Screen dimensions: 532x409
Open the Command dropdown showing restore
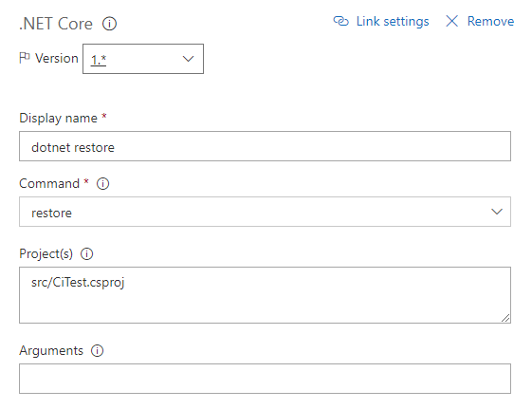[x=265, y=212]
